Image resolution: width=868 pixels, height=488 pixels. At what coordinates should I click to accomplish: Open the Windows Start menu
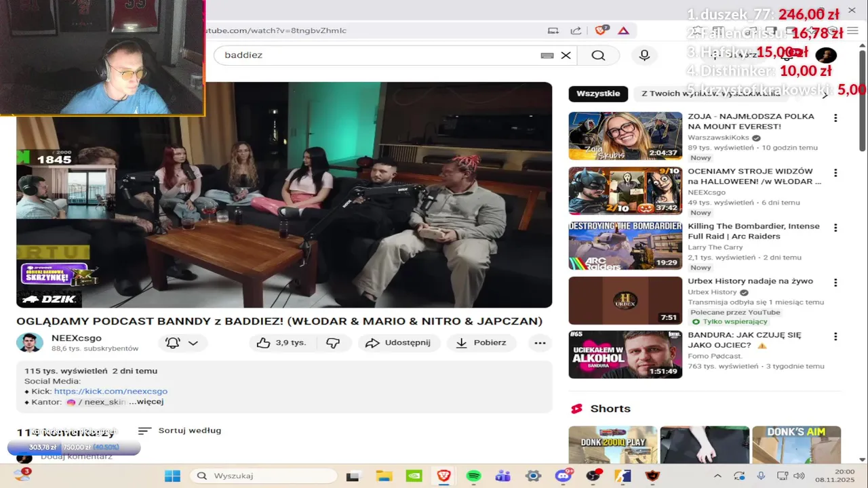(x=172, y=476)
